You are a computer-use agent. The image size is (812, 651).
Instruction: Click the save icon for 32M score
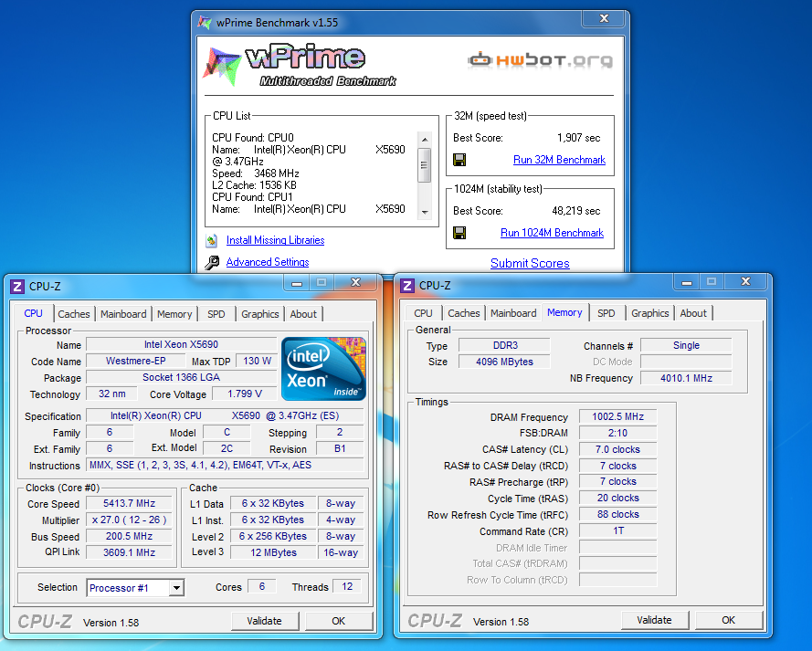point(459,160)
